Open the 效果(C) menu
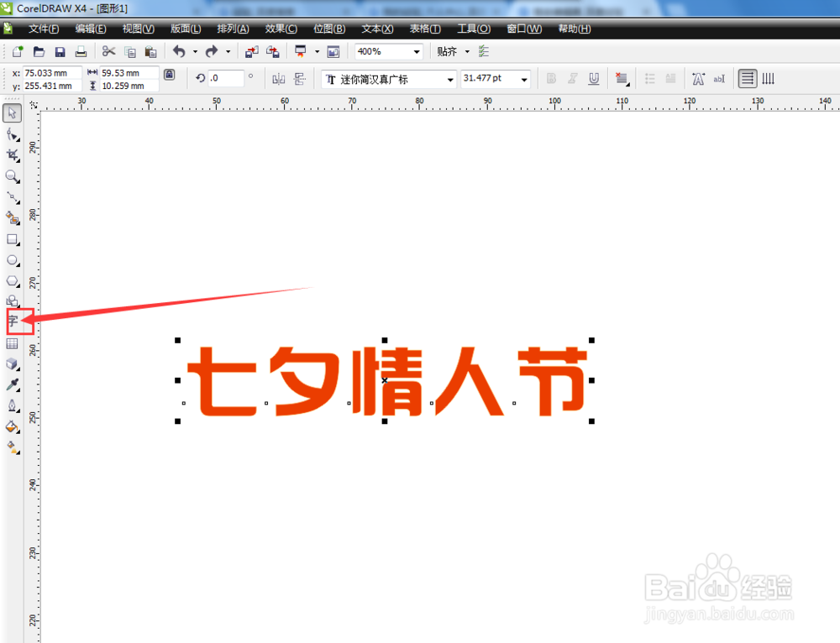Viewport: 840px width, 643px height. (x=281, y=29)
